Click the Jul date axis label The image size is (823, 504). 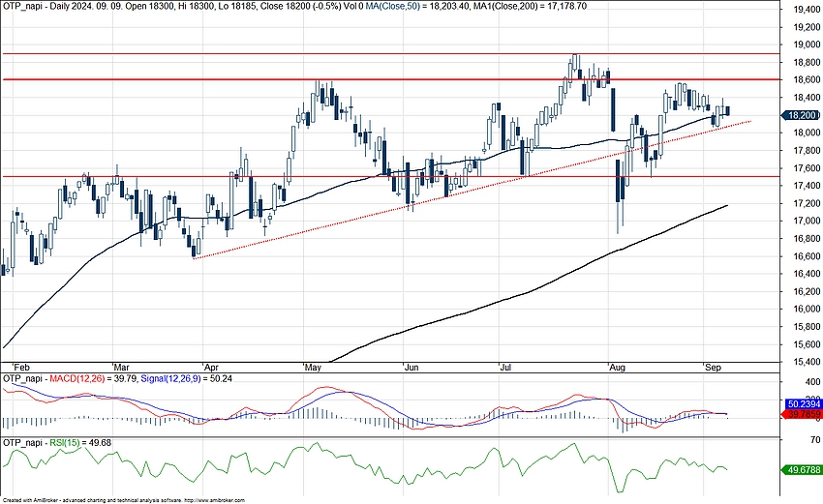[506, 368]
